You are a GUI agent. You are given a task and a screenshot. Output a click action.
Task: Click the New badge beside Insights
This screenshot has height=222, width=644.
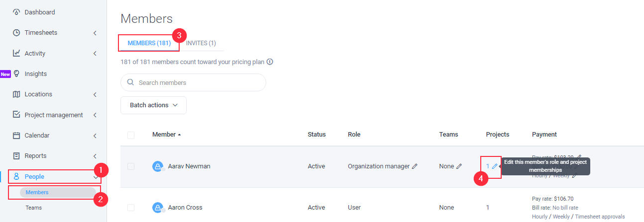click(x=5, y=74)
